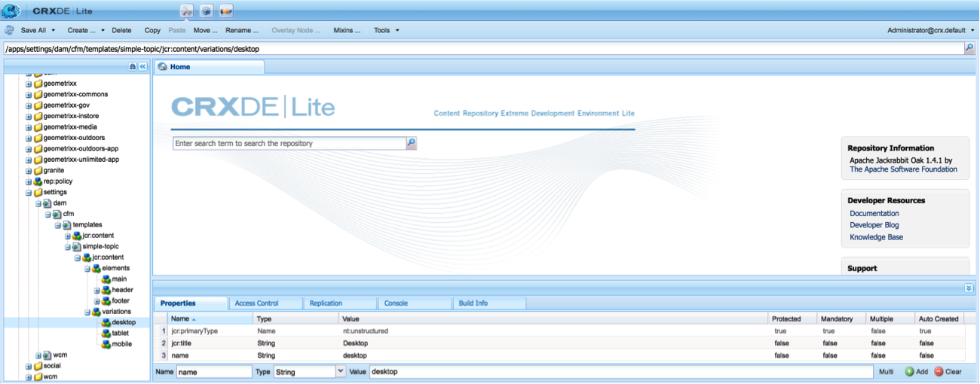Click the Package Manager box icon
Image resolution: width=980 pixels, height=384 pixels.
[x=206, y=11]
